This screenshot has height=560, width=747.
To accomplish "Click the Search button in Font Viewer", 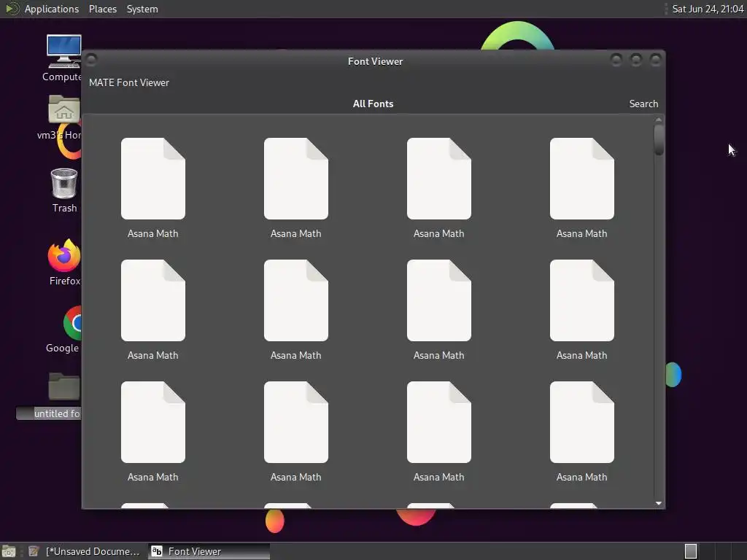I will click(643, 104).
